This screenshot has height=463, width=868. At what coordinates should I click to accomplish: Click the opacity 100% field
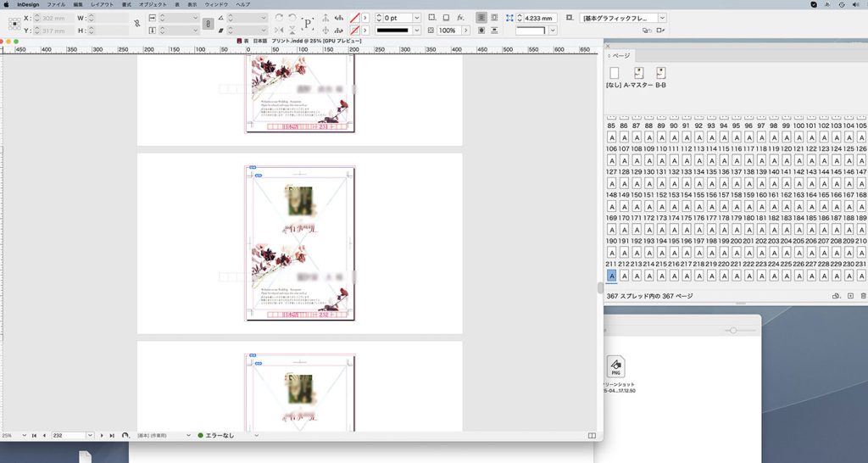point(449,31)
